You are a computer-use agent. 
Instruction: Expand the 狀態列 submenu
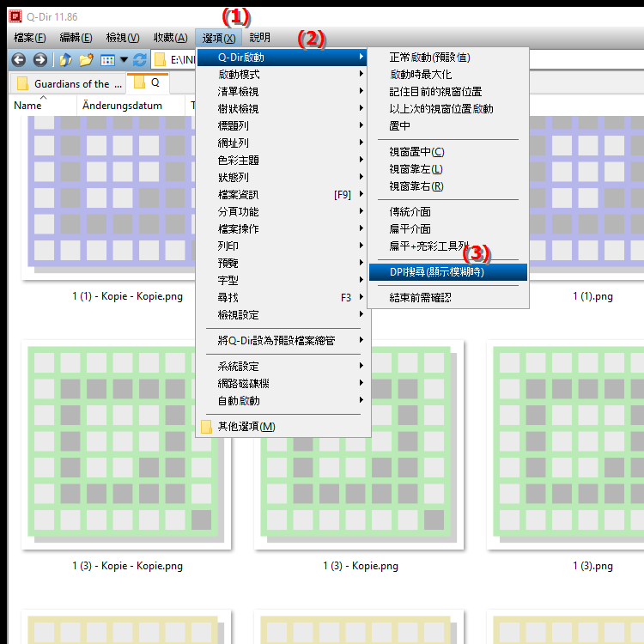tap(283, 178)
